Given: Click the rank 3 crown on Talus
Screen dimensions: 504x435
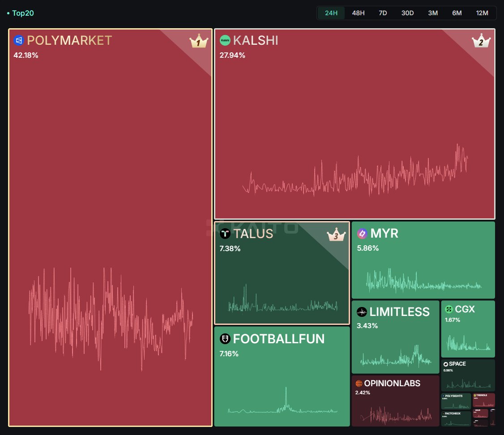Looking at the screenshot, I should (336, 235).
